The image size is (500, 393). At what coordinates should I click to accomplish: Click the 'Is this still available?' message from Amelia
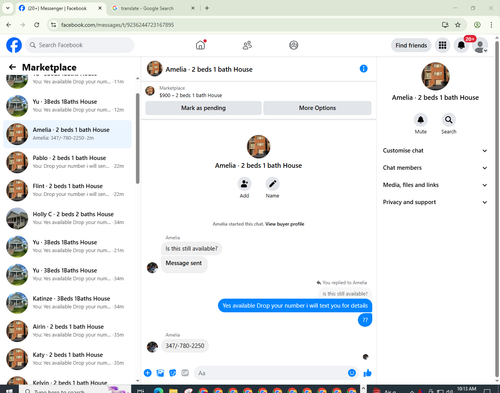191,249
